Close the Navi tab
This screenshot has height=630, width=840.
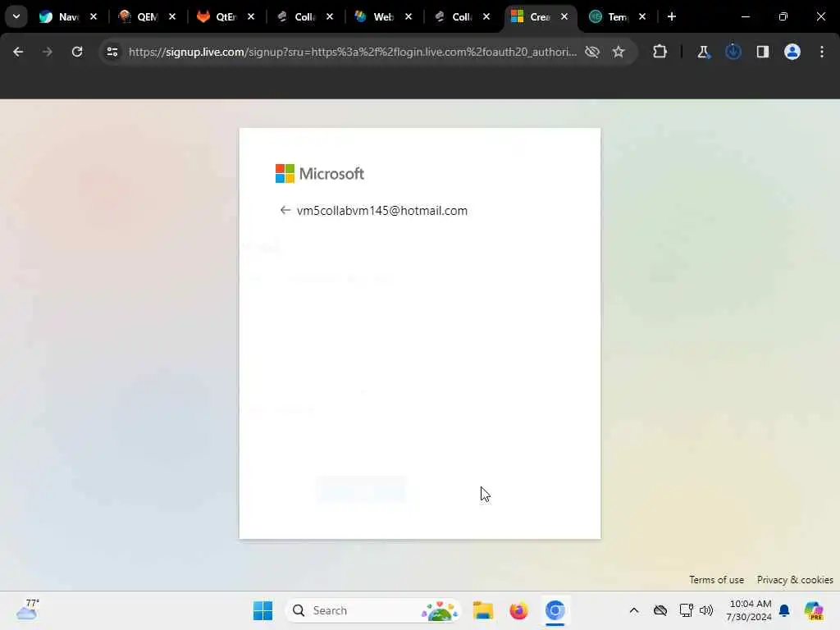coord(94,16)
